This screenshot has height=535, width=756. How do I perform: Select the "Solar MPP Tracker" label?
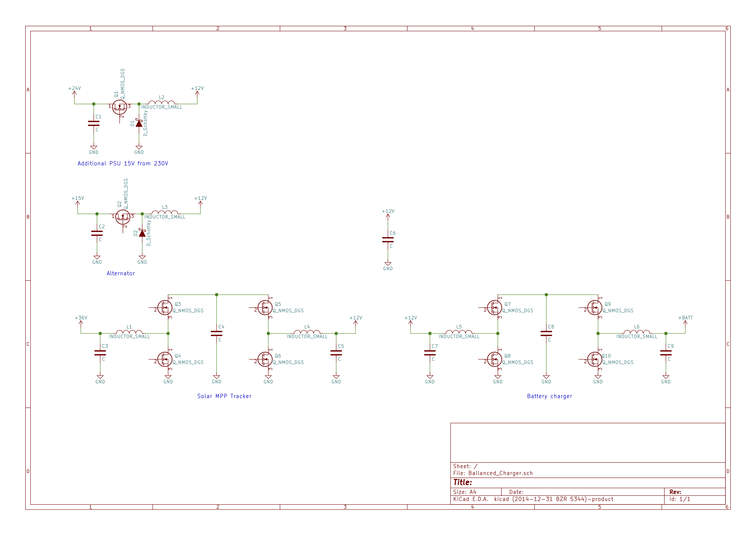click(224, 396)
